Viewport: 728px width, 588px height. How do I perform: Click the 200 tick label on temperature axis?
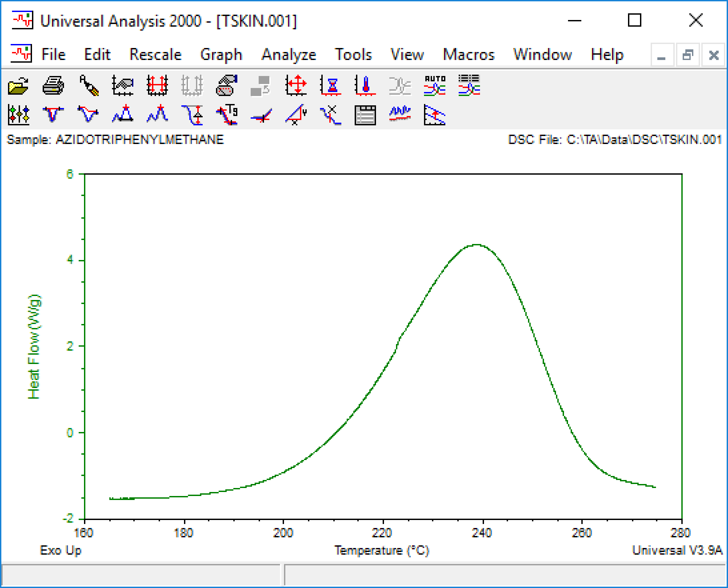(283, 533)
